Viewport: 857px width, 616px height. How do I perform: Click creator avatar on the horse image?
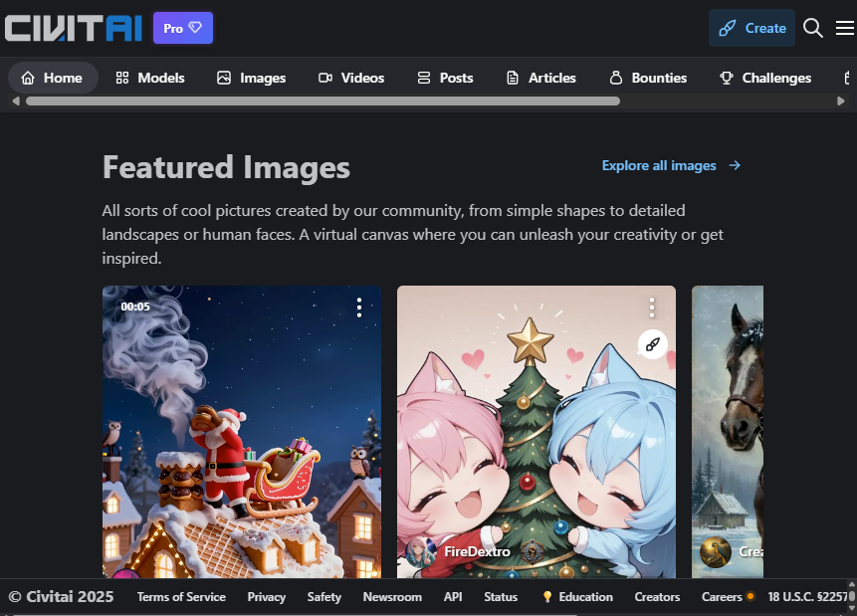click(716, 552)
